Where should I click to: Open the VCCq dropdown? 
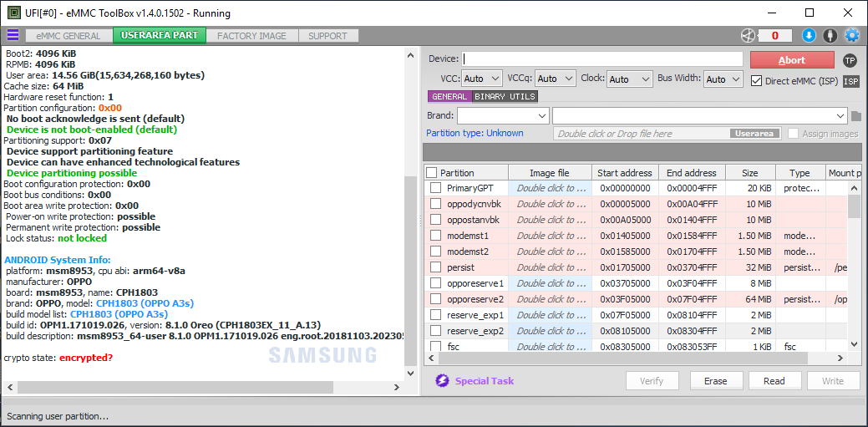coord(556,79)
